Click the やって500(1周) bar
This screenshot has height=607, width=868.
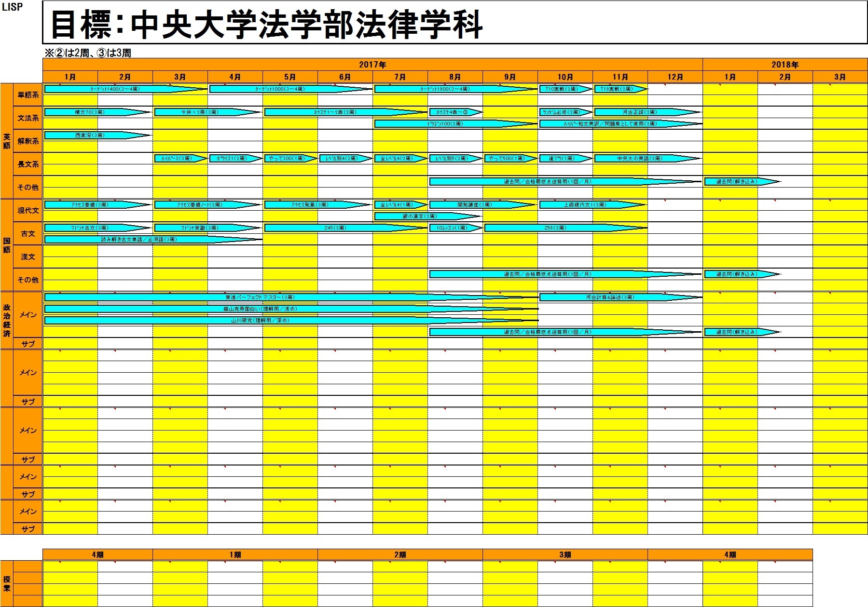[510, 159]
